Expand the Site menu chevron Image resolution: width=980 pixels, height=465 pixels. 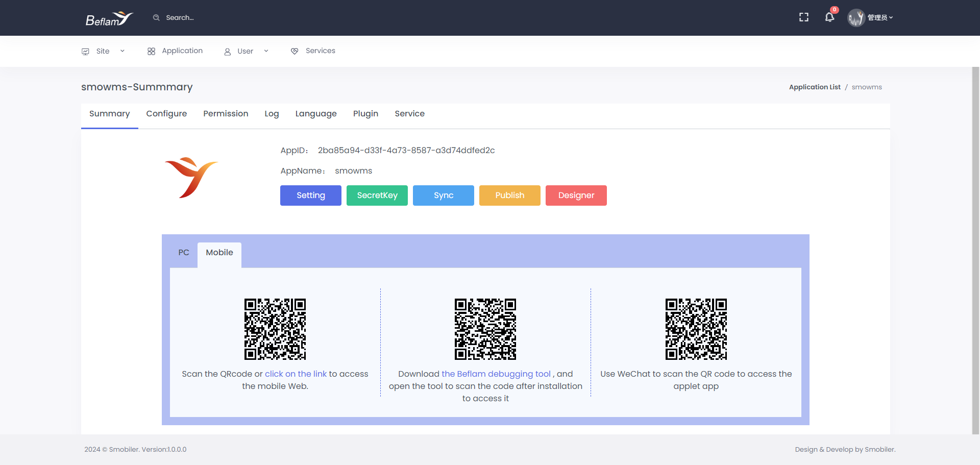coord(122,51)
